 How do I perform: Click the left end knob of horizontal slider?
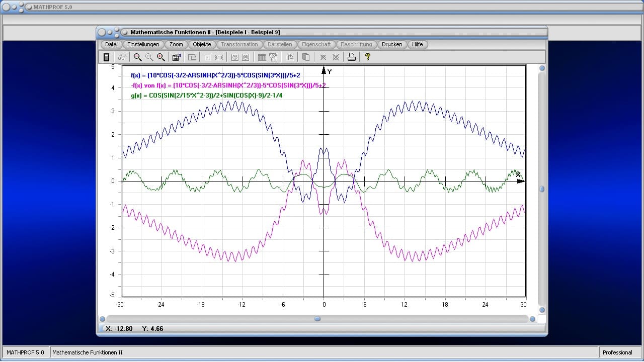click(x=103, y=319)
